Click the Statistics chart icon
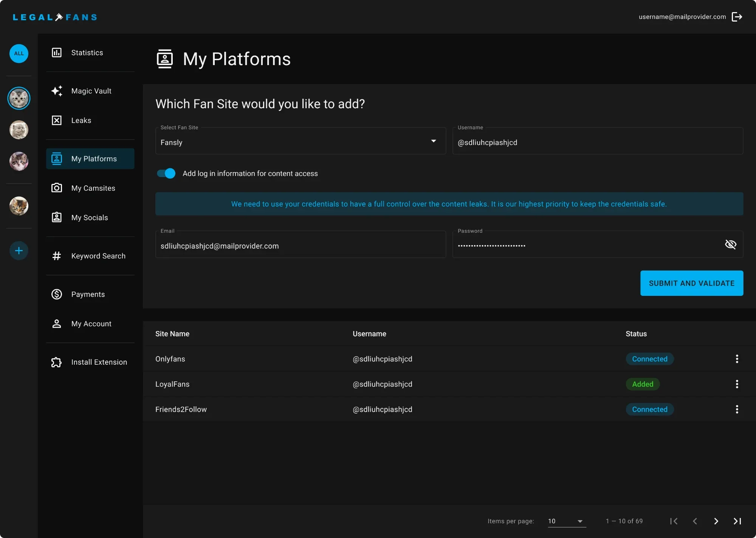Viewport: 756px width, 538px height. (57, 53)
